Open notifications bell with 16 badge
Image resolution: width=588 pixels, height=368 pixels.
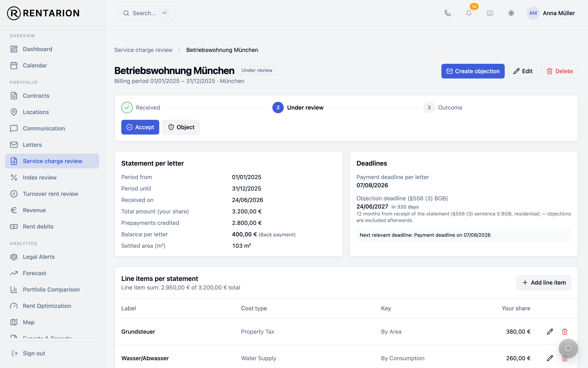tap(469, 13)
